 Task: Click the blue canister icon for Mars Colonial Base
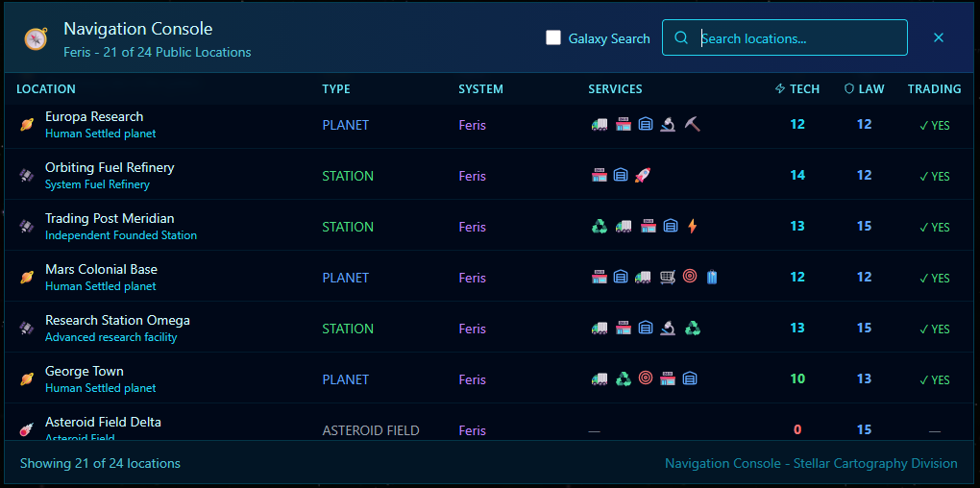(712, 277)
